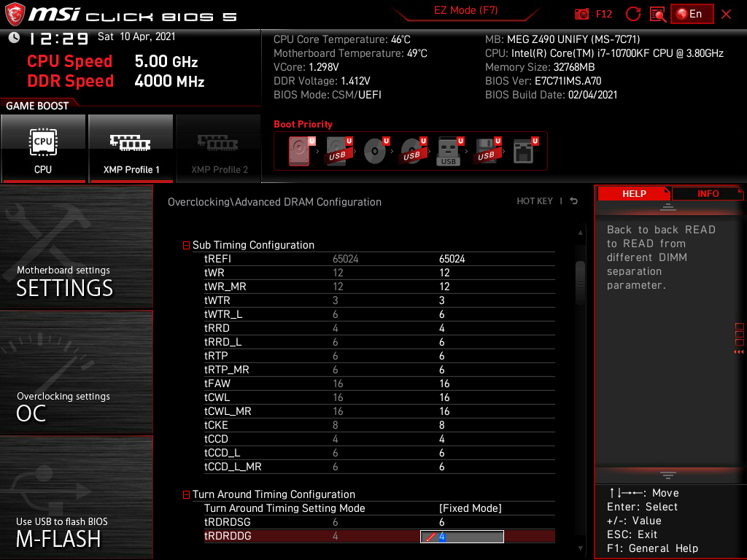747x560 pixels.
Task: Select the USB key boot device icon
Action: point(449,151)
